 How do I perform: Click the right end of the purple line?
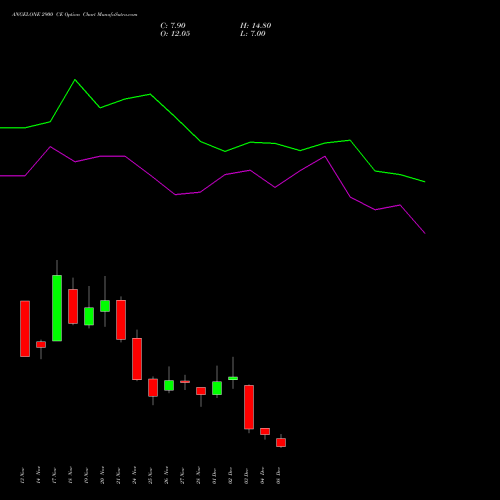pyautogui.click(x=425, y=233)
